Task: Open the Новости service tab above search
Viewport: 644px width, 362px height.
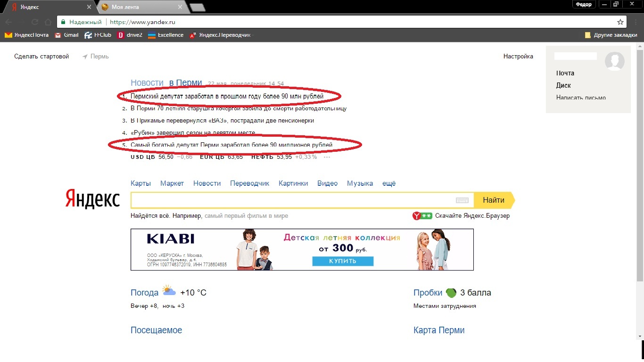Action: (x=207, y=183)
